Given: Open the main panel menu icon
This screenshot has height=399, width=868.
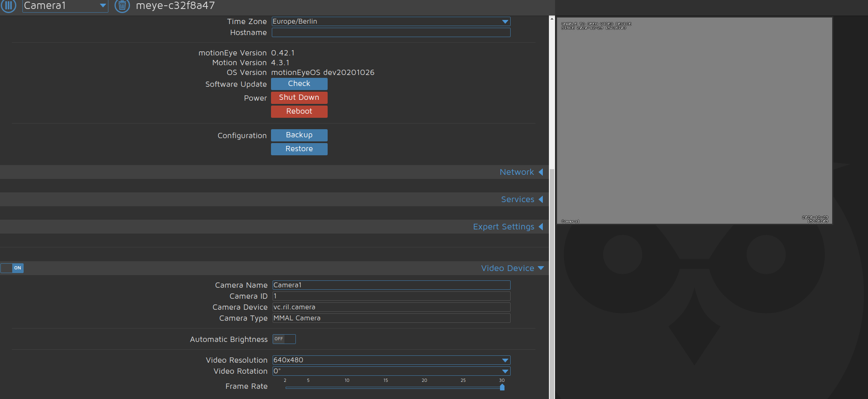Looking at the screenshot, I should (9, 6).
